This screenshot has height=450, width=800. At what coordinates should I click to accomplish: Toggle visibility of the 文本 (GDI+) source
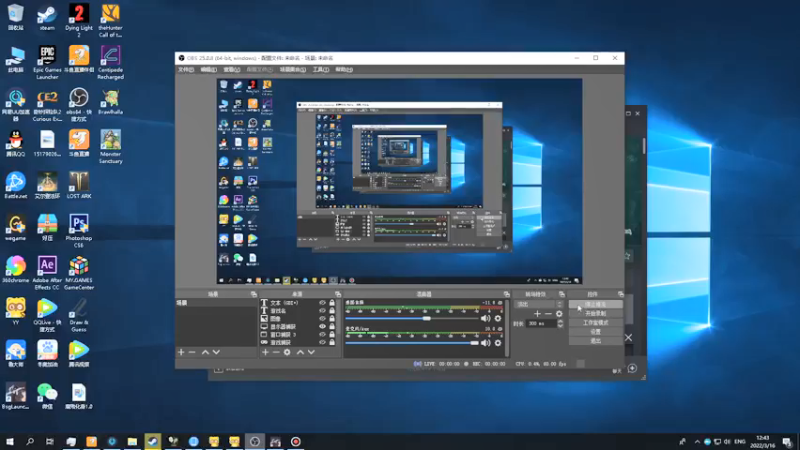coord(322,303)
